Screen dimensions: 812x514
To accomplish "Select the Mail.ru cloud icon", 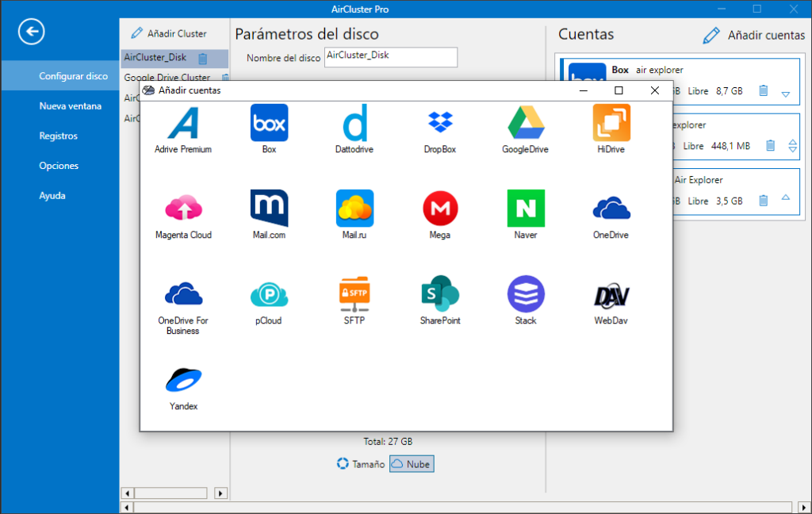I will (x=354, y=209).
